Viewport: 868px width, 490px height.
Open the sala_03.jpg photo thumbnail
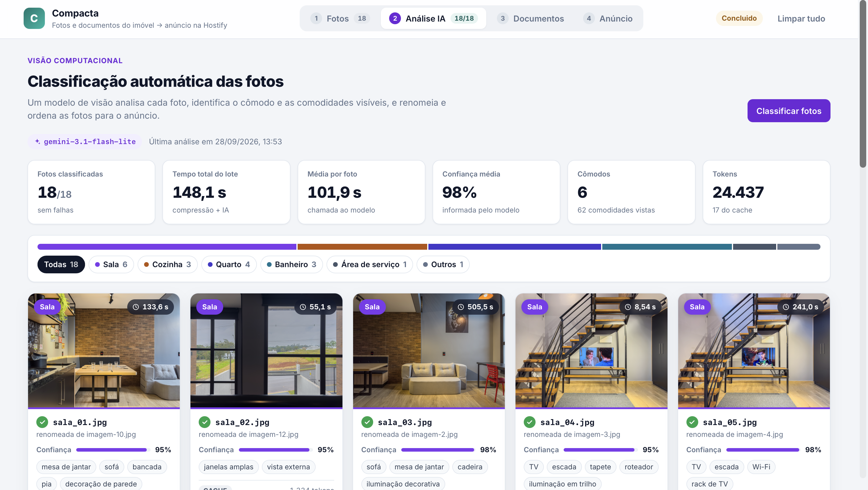[x=429, y=350]
